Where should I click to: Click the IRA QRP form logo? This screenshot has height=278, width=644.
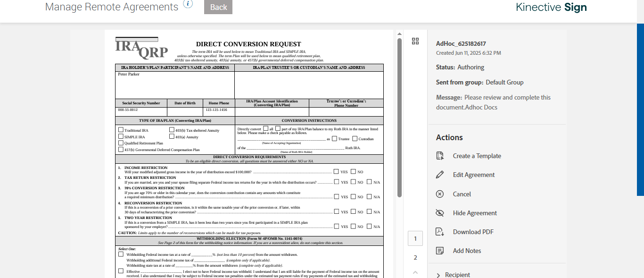[x=141, y=48]
